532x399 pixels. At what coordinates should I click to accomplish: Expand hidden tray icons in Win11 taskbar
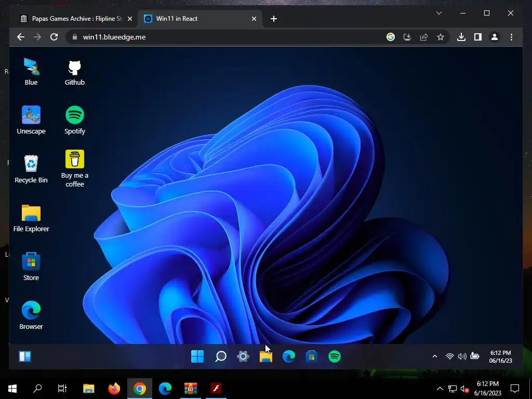click(x=435, y=356)
